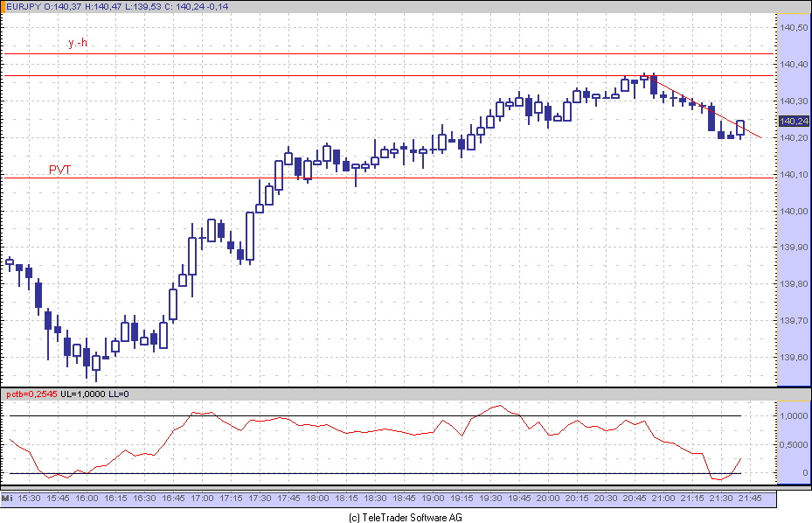The height and width of the screenshot is (523, 812).
Task: Click the 15:30 time axis label
Action: [x=29, y=499]
